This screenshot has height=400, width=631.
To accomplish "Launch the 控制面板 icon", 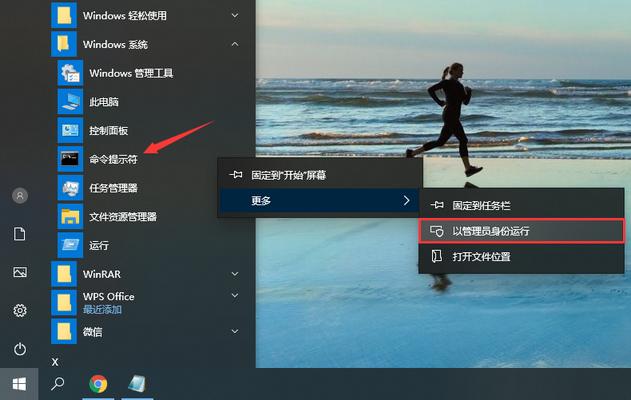I will point(70,130).
